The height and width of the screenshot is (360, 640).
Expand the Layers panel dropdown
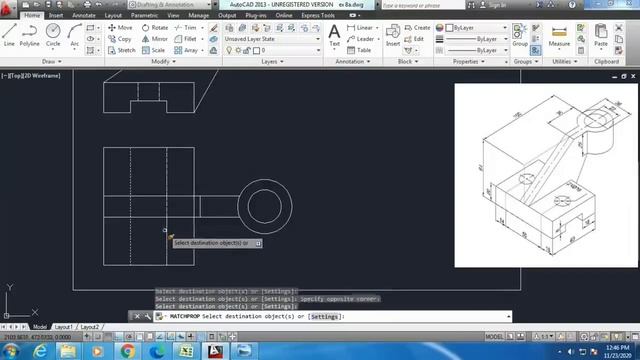(272, 61)
